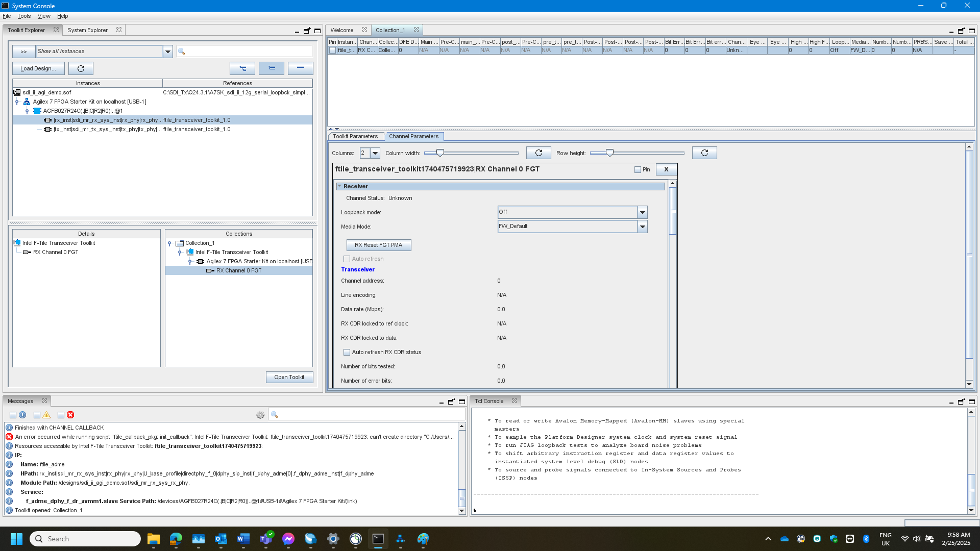Viewport: 980px width, 551px height.
Task: Open the Media Mode dropdown
Action: (643, 227)
